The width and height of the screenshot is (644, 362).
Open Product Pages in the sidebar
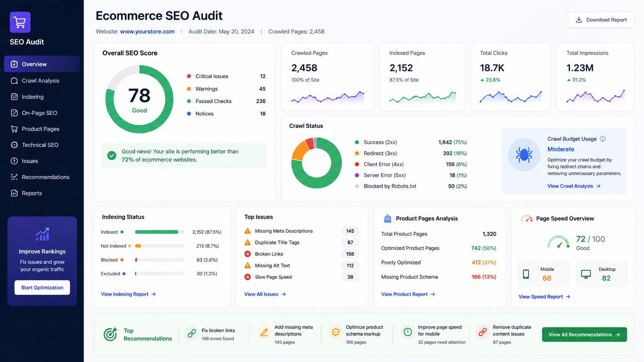click(42, 129)
